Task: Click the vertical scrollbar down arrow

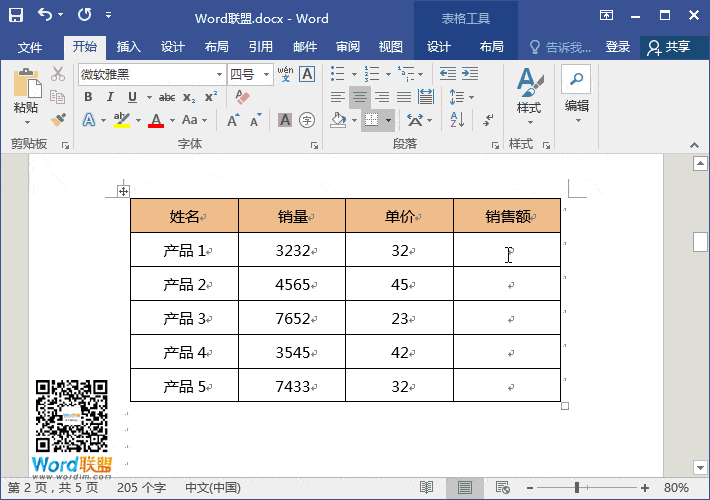Action: [x=700, y=467]
